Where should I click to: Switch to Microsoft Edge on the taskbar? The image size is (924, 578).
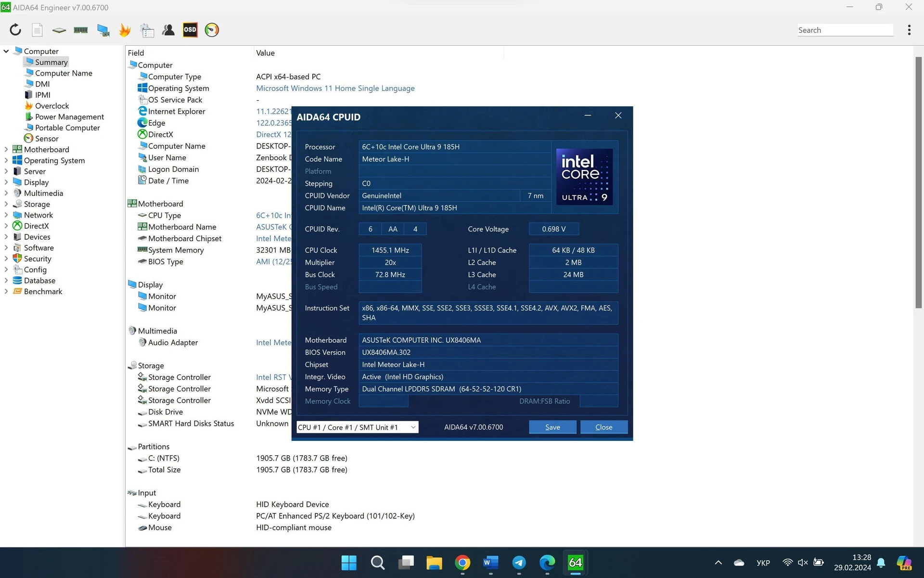pyautogui.click(x=547, y=563)
